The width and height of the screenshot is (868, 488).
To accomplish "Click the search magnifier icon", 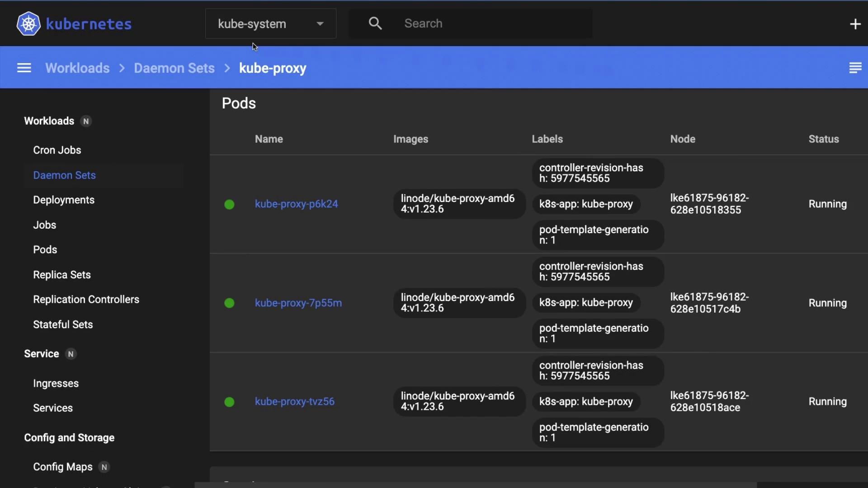I will (x=375, y=23).
